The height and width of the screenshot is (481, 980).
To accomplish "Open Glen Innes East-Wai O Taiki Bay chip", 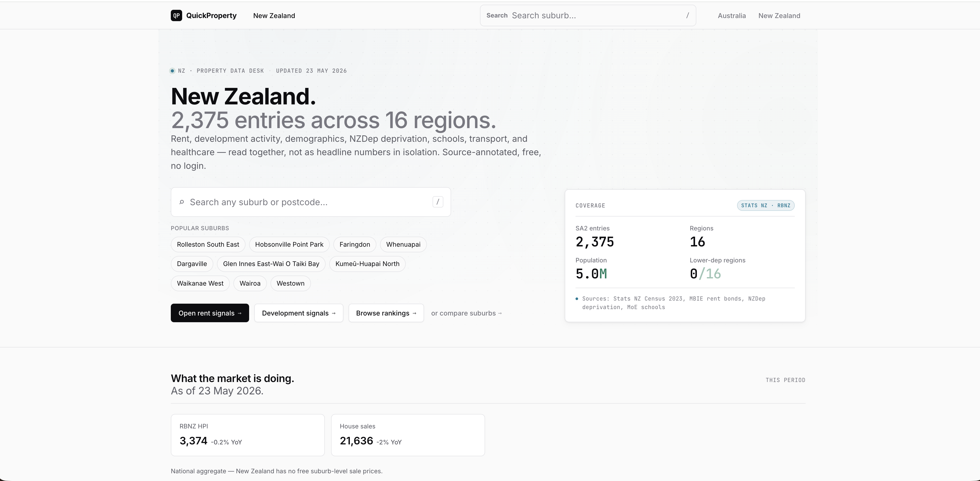I will (271, 264).
